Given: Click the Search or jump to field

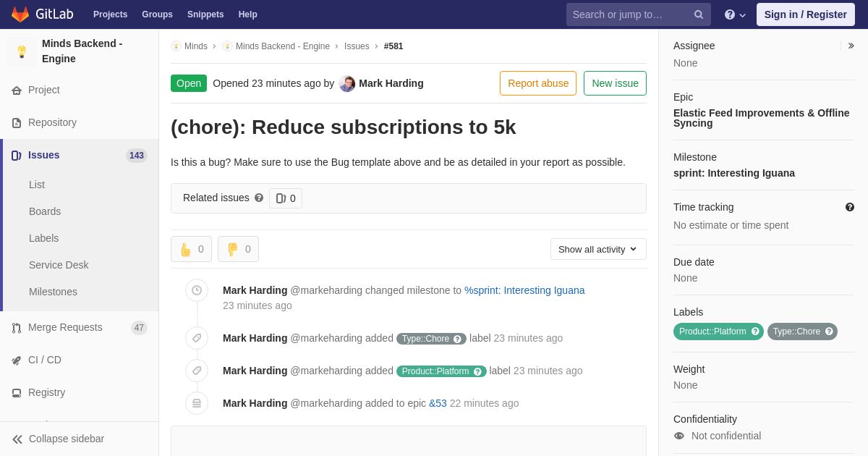Looking at the screenshot, I should (639, 14).
